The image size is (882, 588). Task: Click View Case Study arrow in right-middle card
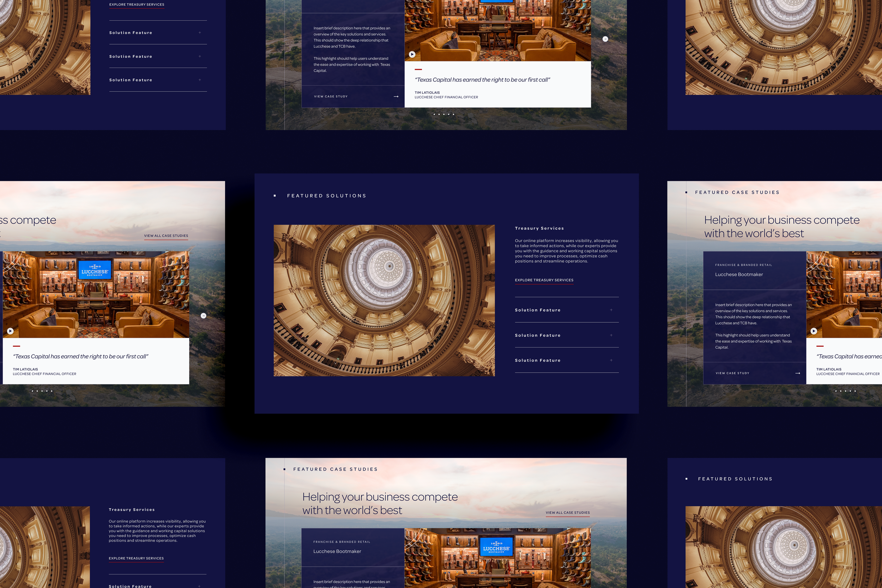tap(797, 373)
